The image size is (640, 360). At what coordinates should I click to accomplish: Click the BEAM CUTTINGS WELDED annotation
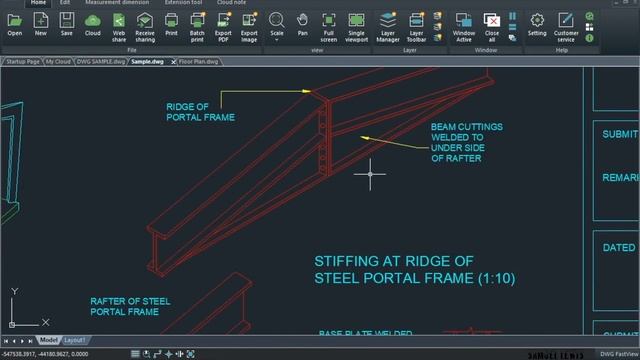pos(467,142)
